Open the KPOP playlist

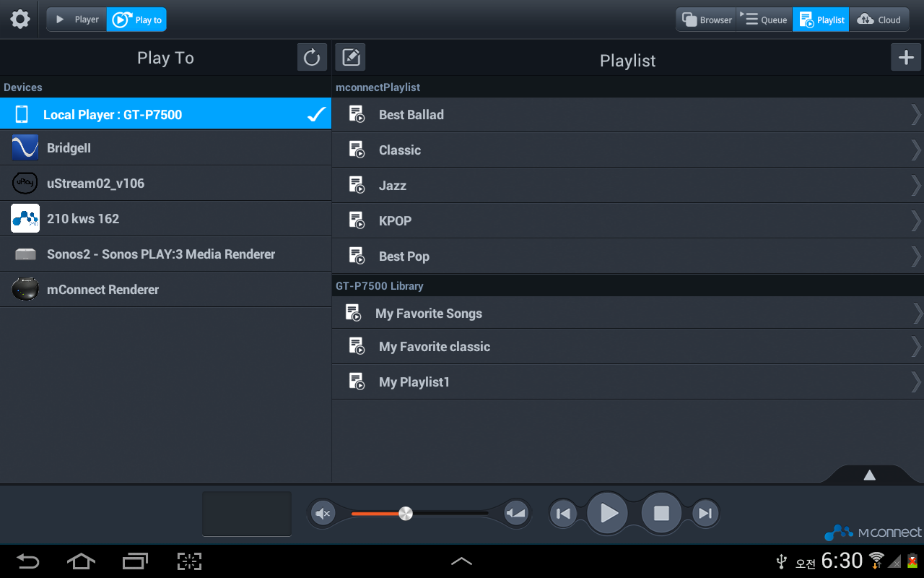point(628,220)
